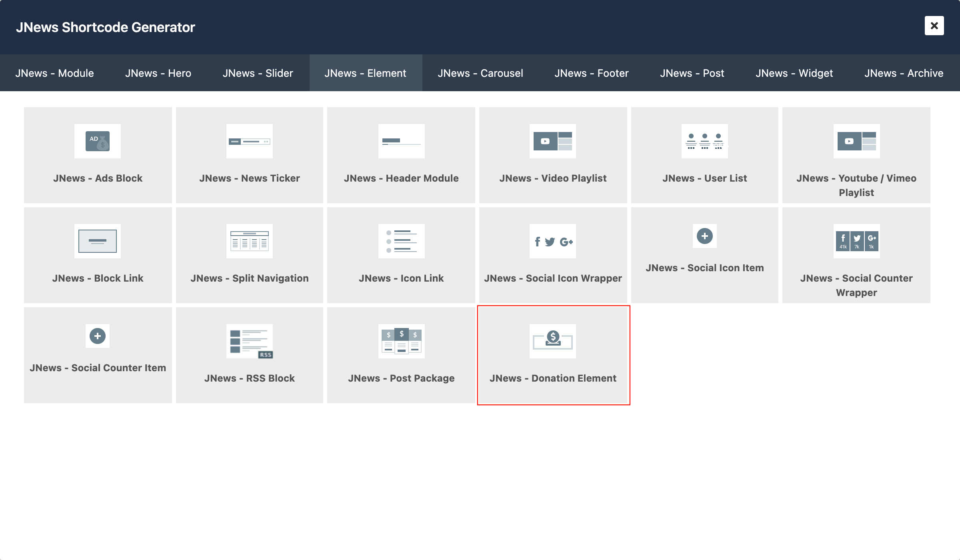This screenshot has width=960, height=560.
Task: Pick the Video Playlist element icon
Action: pyautogui.click(x=553, y=141)
